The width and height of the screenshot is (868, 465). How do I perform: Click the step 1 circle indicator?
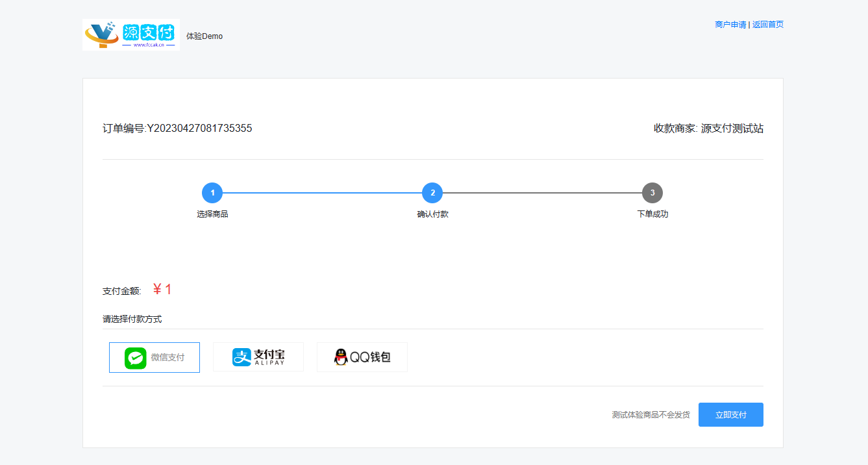click(x=212, y=193)
